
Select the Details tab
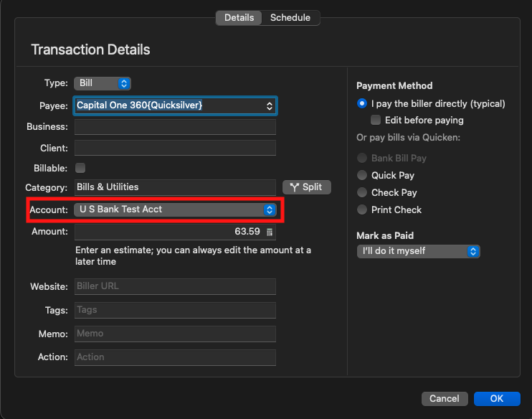[239, 18]
